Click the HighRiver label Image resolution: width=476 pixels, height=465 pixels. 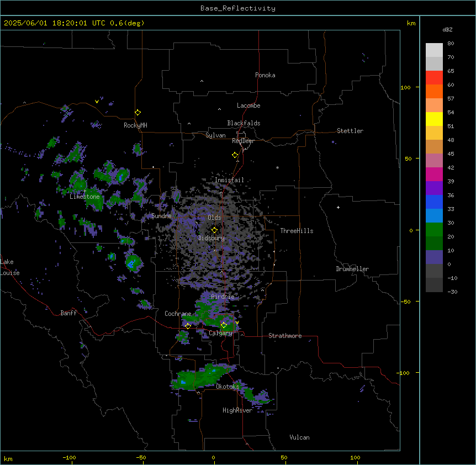tap(237, 410)
